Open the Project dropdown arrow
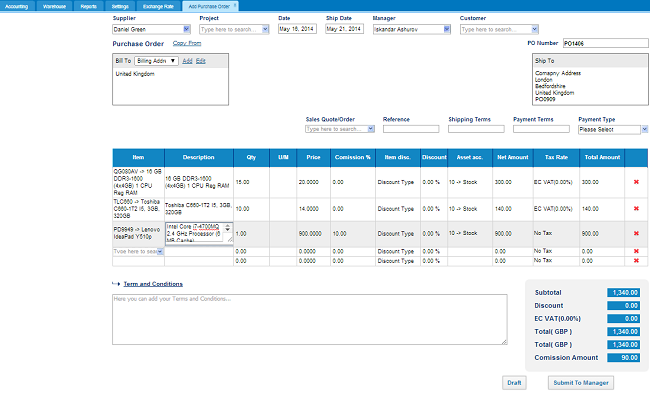This screenshot has height=393, width=650. [265, 29]
